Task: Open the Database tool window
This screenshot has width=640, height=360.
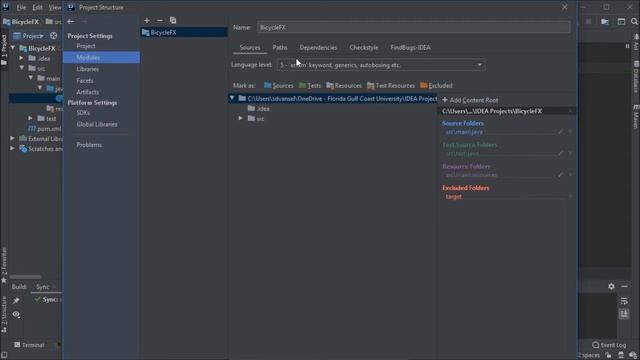Action: pos(636,77)
